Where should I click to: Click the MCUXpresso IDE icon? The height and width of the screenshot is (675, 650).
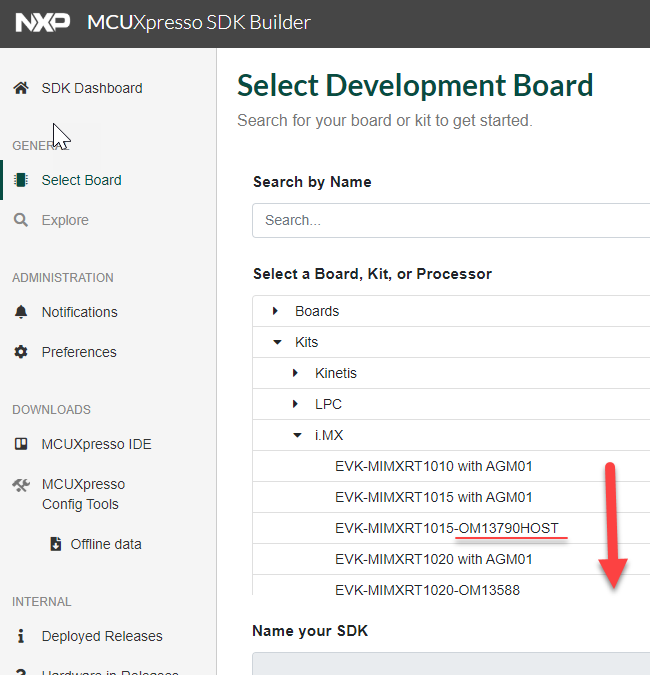[21, 444]
